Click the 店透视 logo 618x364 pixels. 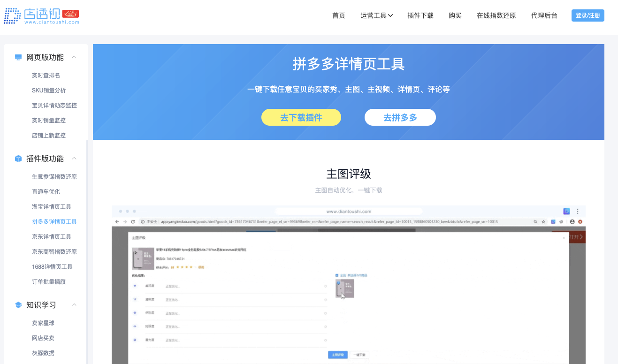coord(41,16)
